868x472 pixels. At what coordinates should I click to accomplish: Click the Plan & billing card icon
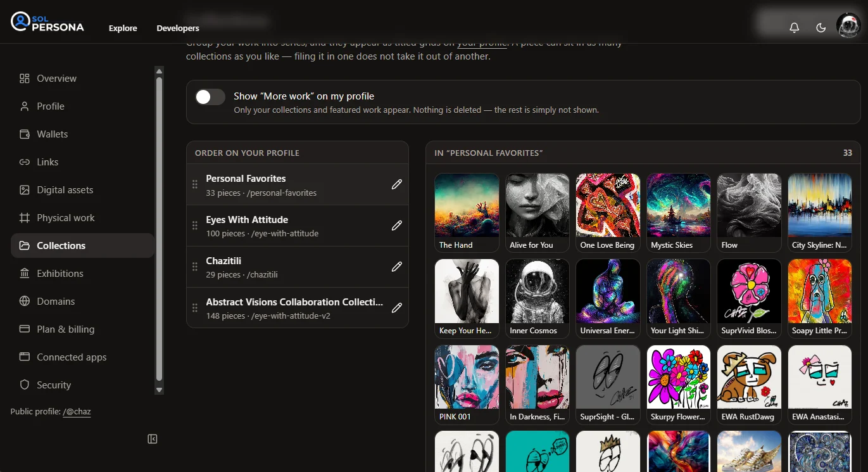[x=25, y=329]
